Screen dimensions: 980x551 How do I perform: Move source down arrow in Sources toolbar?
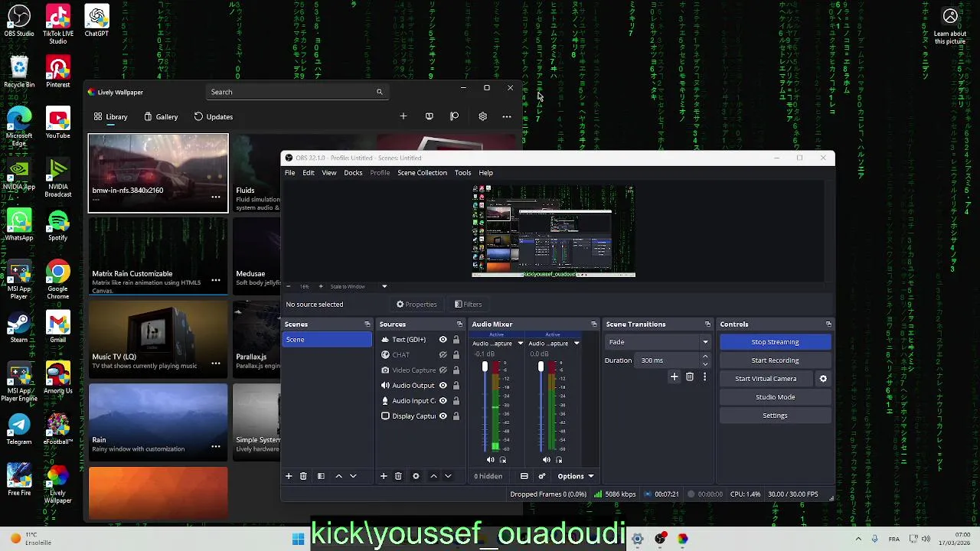(448, 476)
